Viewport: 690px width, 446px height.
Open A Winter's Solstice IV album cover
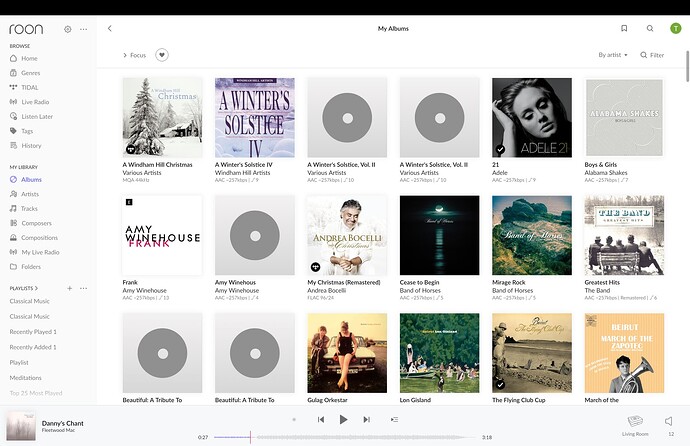(x=255, y=117)
